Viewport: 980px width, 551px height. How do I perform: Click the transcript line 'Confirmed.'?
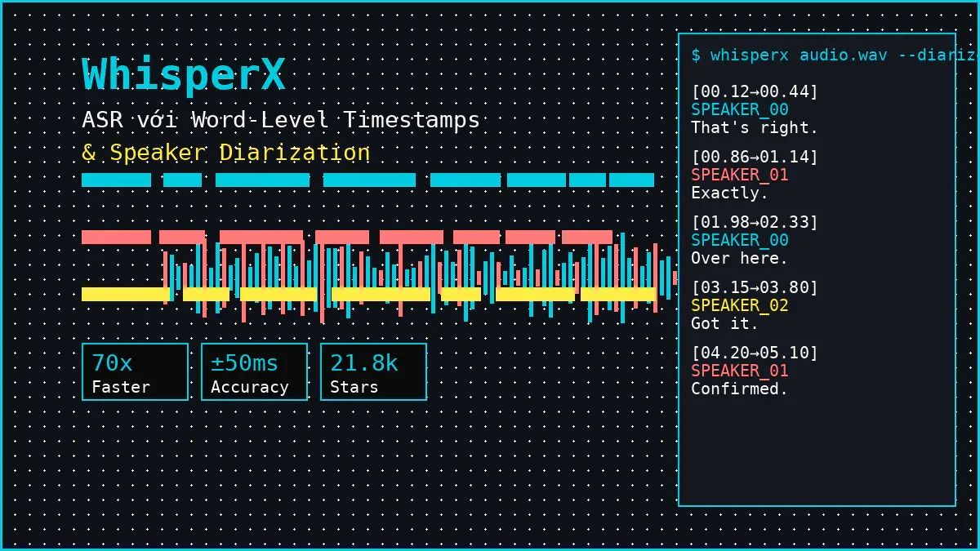coord(740,389)
